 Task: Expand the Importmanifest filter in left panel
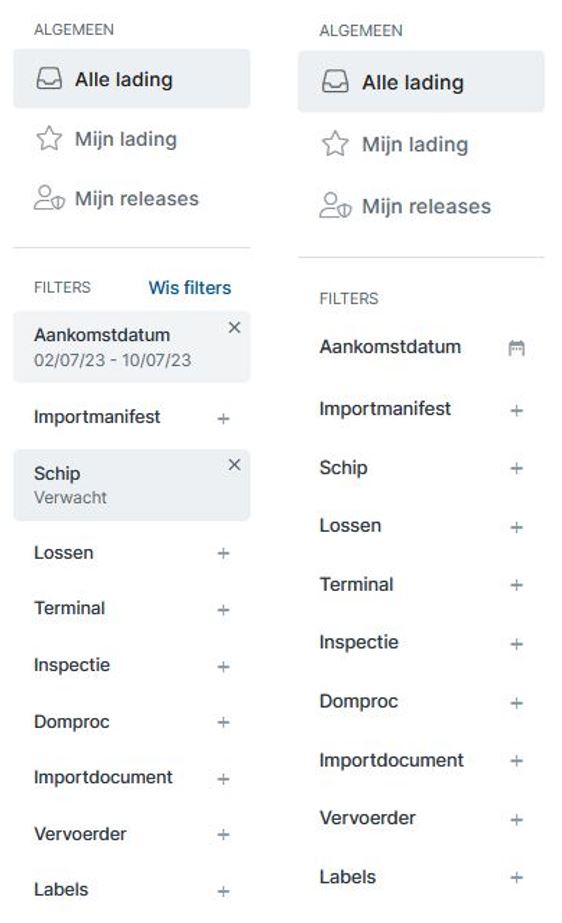(223, 419)
